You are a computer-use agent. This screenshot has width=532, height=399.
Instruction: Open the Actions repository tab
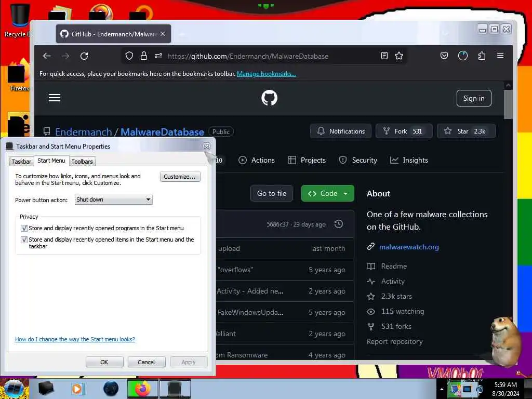[x=257, y=160]
